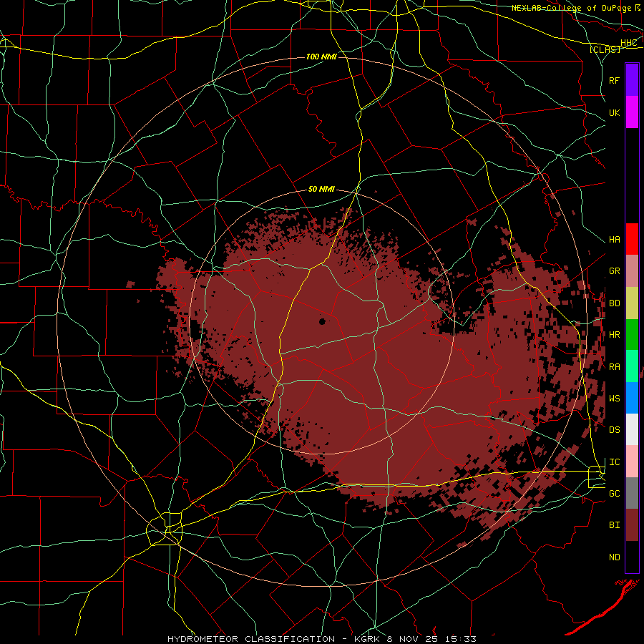
Task: Select the GC gray legend swatch
Action: (632, 493)
